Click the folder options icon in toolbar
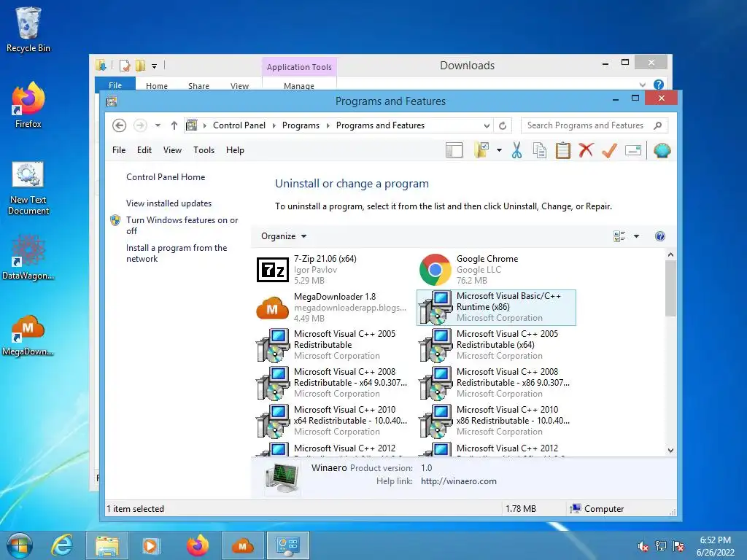 pos(481,150)
